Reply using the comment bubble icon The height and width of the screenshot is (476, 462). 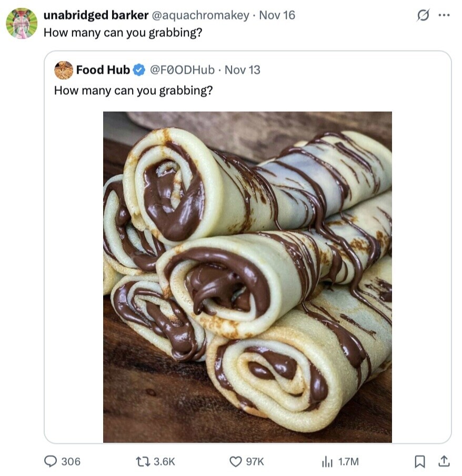click(51, 461)
